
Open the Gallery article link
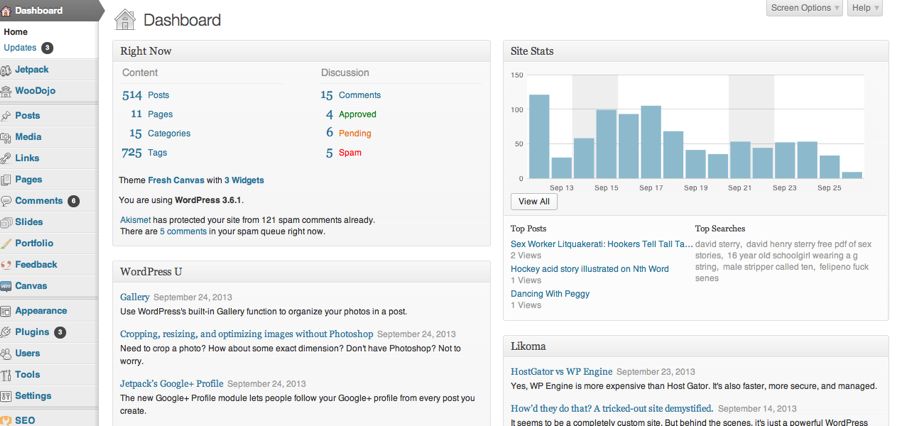135,297
